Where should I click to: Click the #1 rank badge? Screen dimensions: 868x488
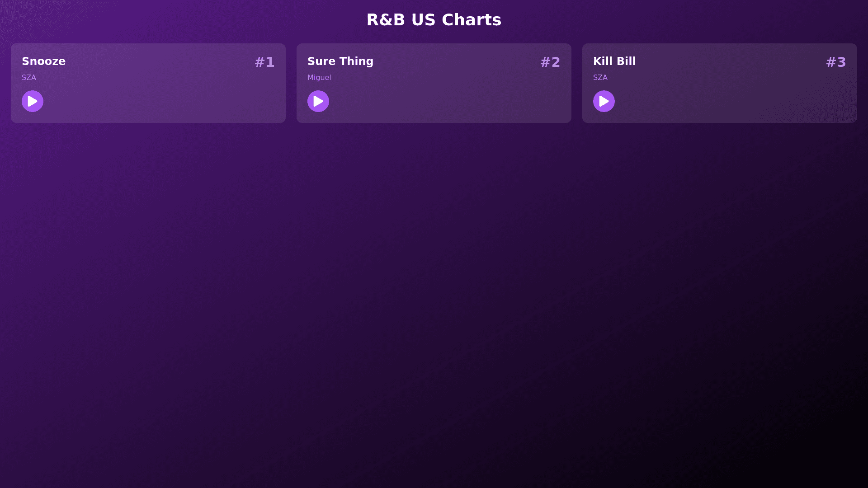click(x=264, y=62)
